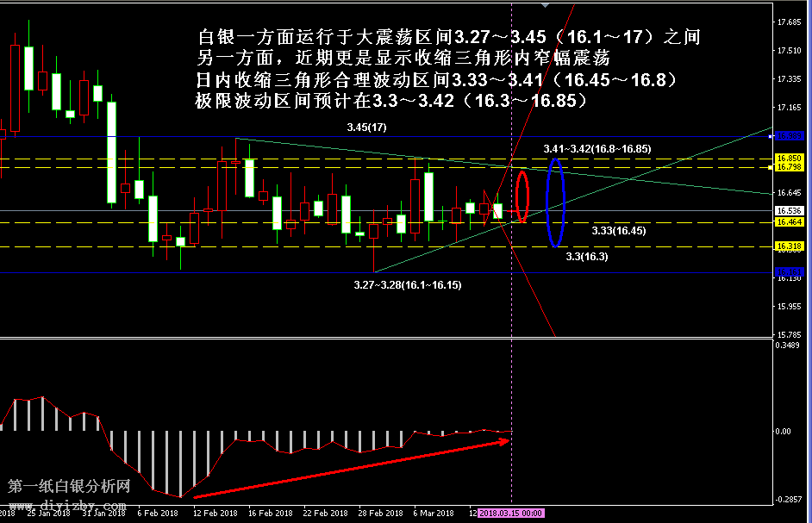Click the 3.33(16.45) support text label
This screenshot has width=812, height=523.
(x=618, y=231)
